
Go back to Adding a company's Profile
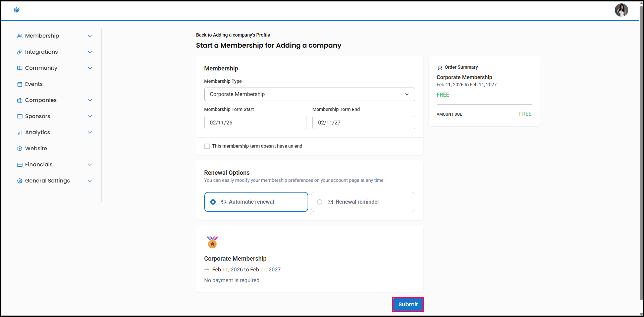(x=233, y=35)
